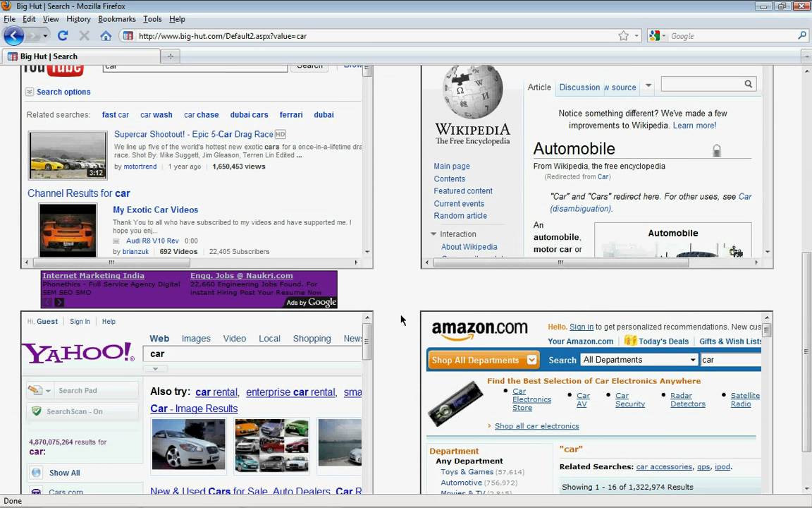Click Sign in link on Amazon

[x=581, y=327]
